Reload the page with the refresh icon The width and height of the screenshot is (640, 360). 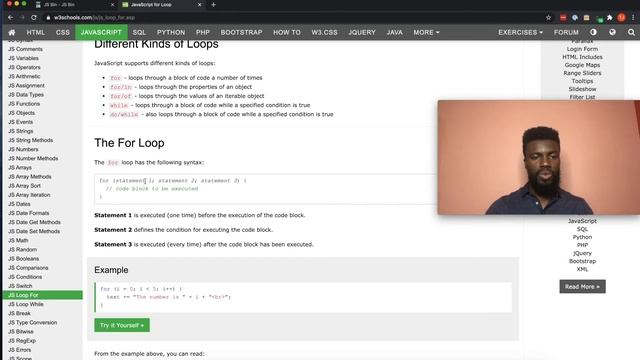[x=34, y=18]
